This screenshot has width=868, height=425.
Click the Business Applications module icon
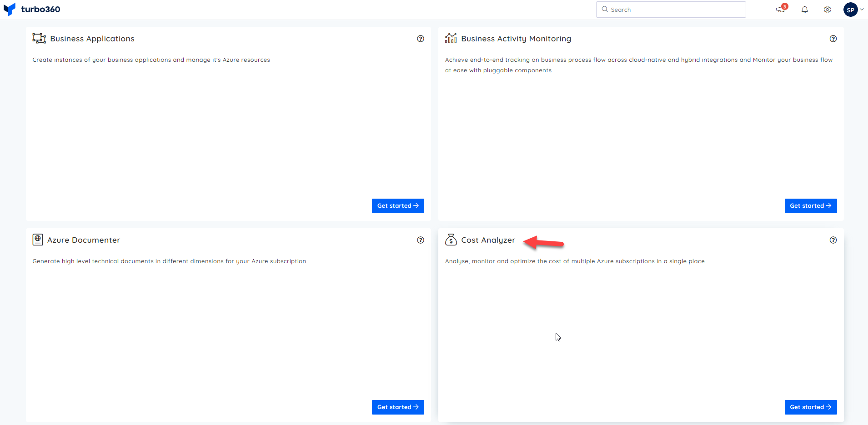click(x=39, y=39)
